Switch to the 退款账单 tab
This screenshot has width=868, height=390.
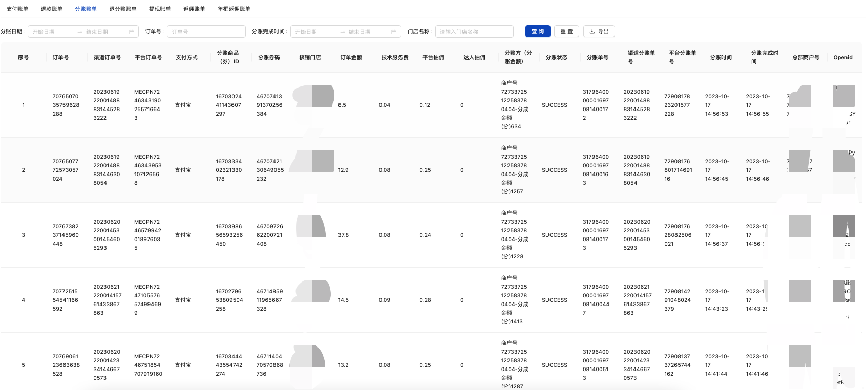[52, 9]
